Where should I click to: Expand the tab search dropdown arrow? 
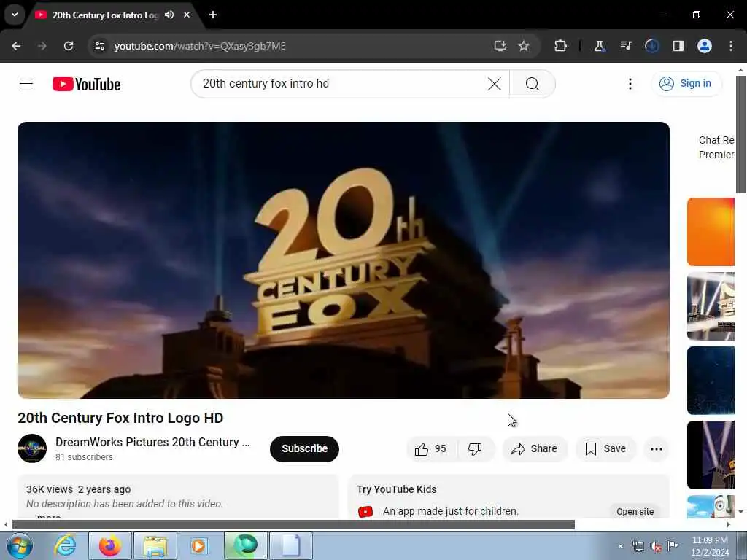(x=15, y=15)
